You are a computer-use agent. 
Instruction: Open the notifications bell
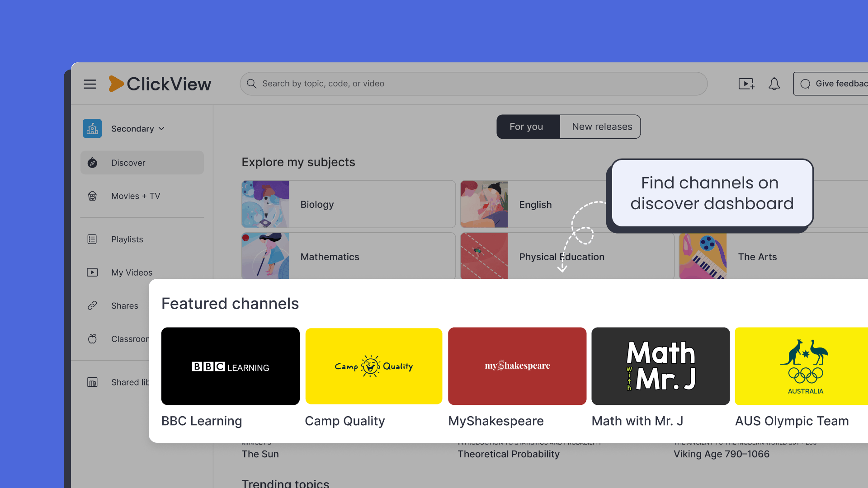point(774,84)
